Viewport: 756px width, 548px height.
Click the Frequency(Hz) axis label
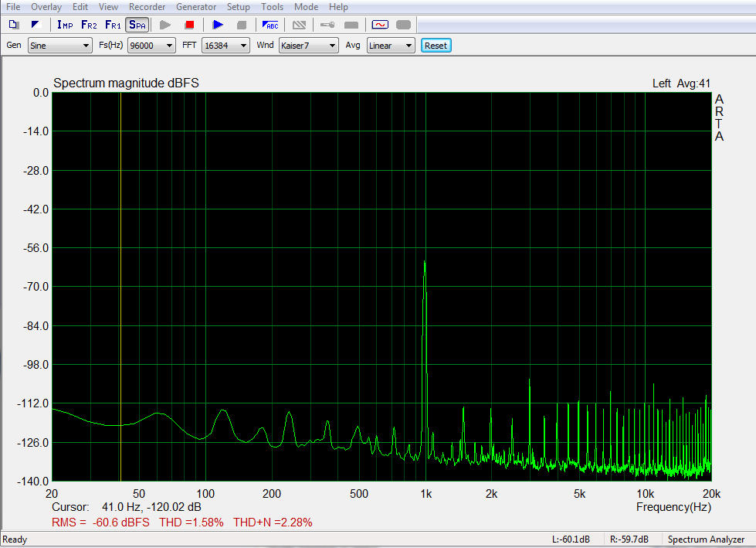pyautogui.click(x=673, y=507)
